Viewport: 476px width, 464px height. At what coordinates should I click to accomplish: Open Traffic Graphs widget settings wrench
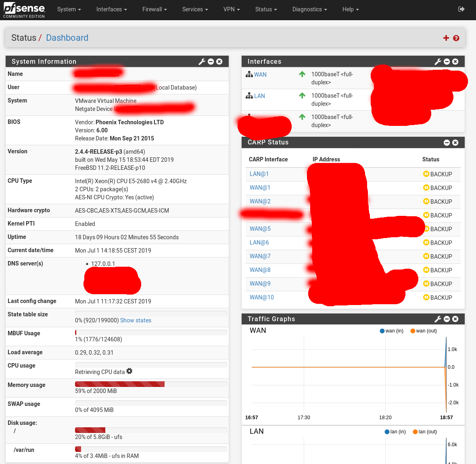point(438,319)
